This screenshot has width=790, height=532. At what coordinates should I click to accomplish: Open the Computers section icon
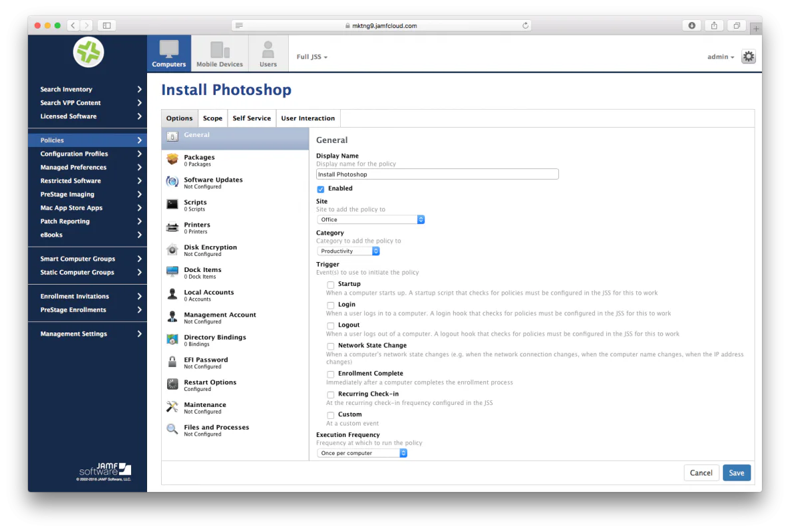point(169,49)
